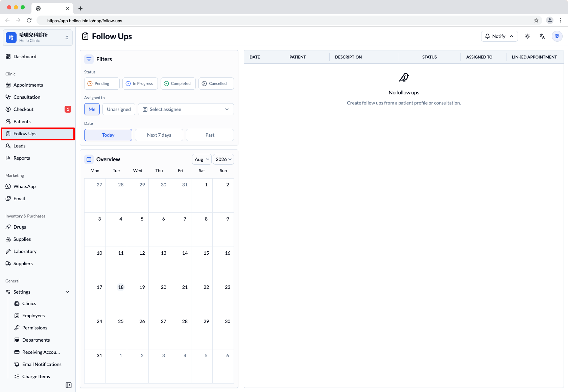568x392 pixels.
Task: Toggle Unassigned filter
Action: point(119,109)
